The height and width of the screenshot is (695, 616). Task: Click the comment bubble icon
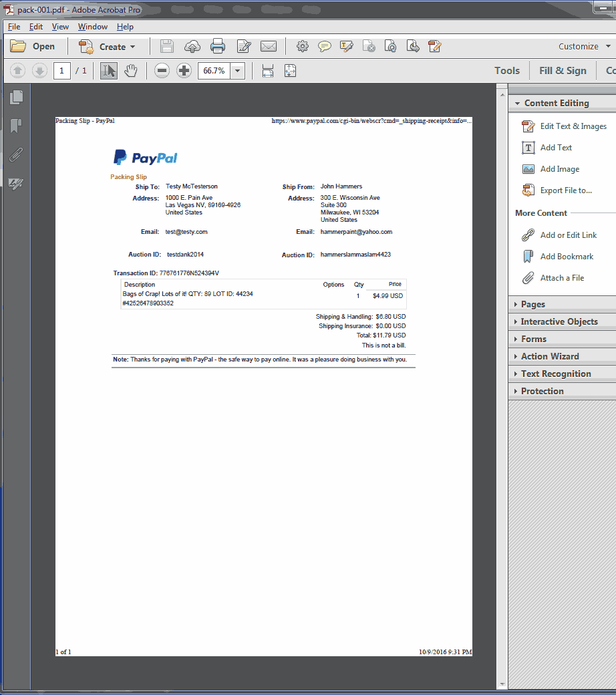point(325,46)
